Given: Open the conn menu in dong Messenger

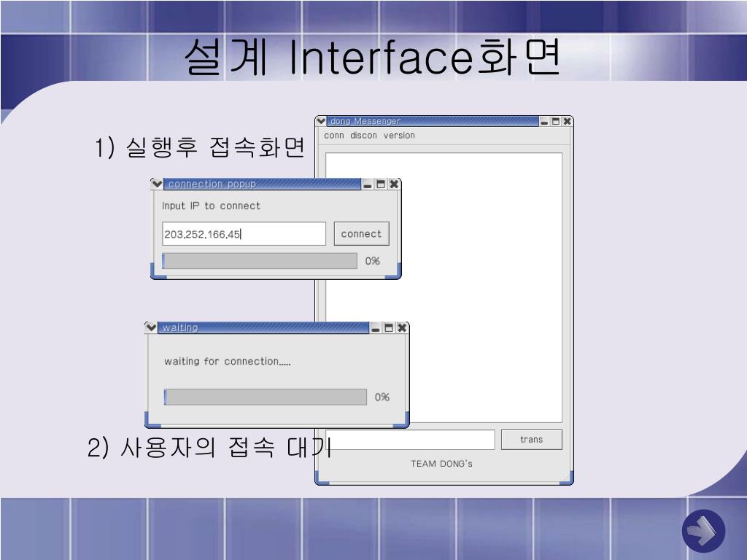Looking at the screenshot, I should [333, 136].
